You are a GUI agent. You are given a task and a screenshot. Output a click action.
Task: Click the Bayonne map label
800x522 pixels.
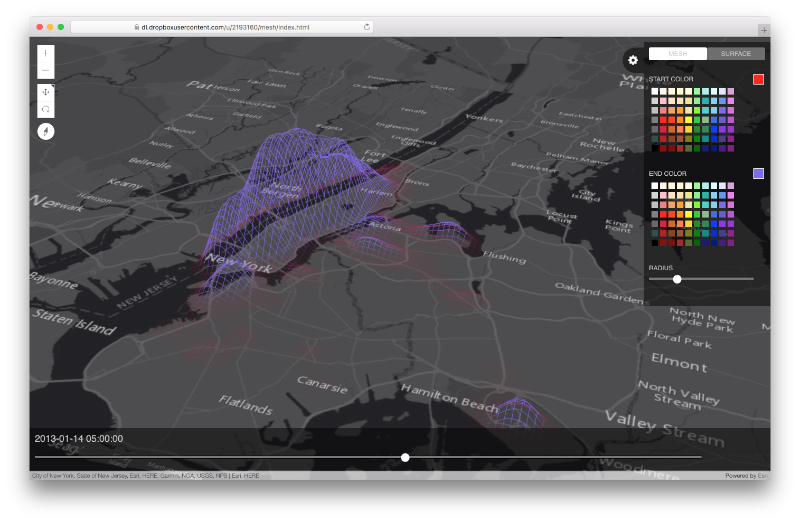[x=54, y=280]
